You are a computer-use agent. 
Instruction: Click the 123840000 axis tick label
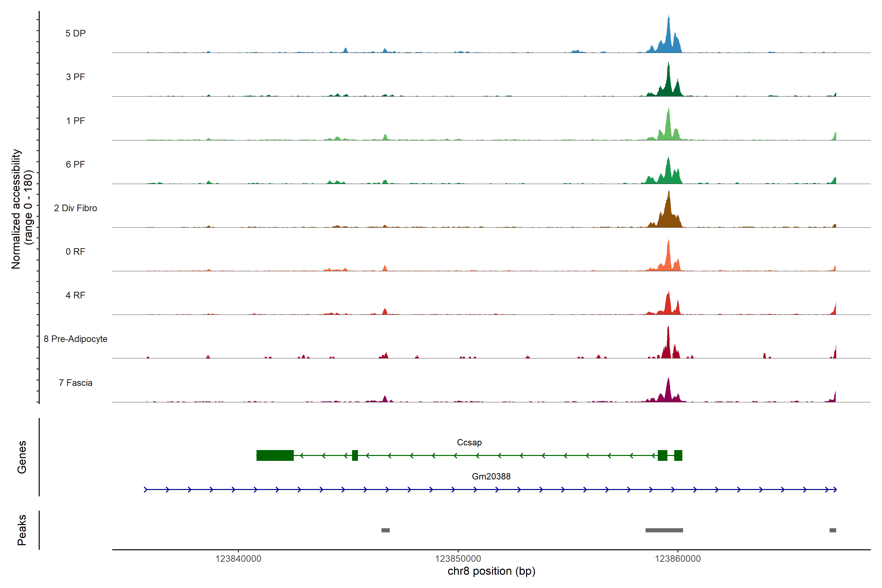(238, 559)
